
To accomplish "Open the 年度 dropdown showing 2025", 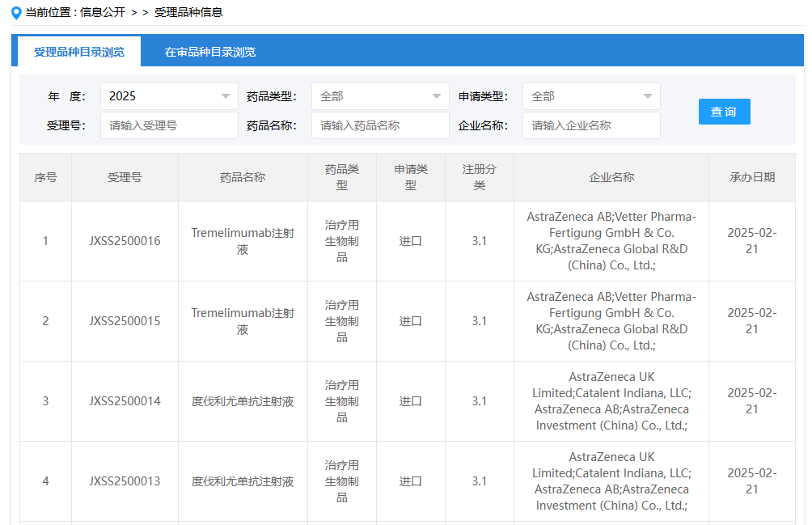I will coord(168,95).
